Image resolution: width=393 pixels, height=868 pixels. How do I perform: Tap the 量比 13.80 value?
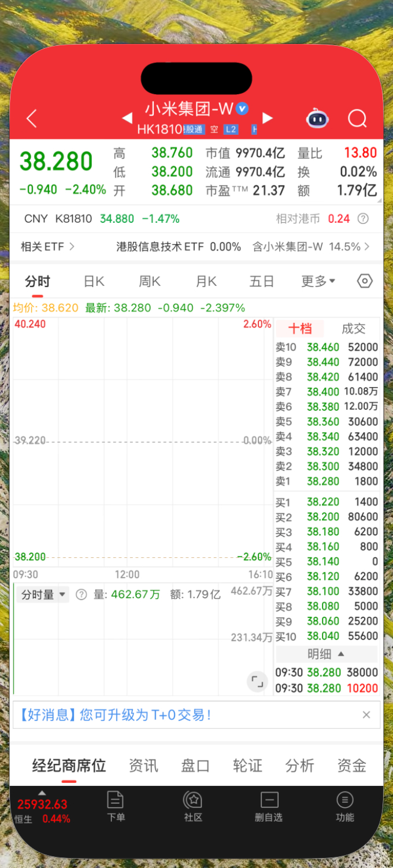[x=360, y=153]
